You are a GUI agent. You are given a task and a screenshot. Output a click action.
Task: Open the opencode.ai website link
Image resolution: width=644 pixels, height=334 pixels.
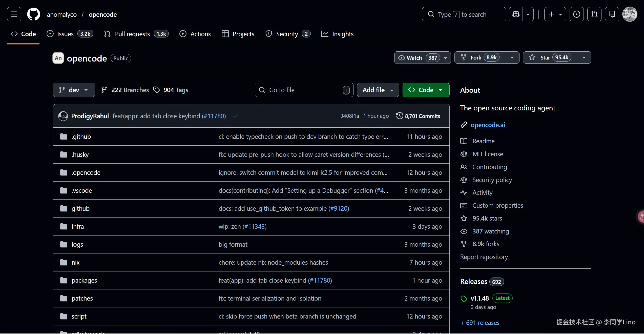tap(488, 125)
